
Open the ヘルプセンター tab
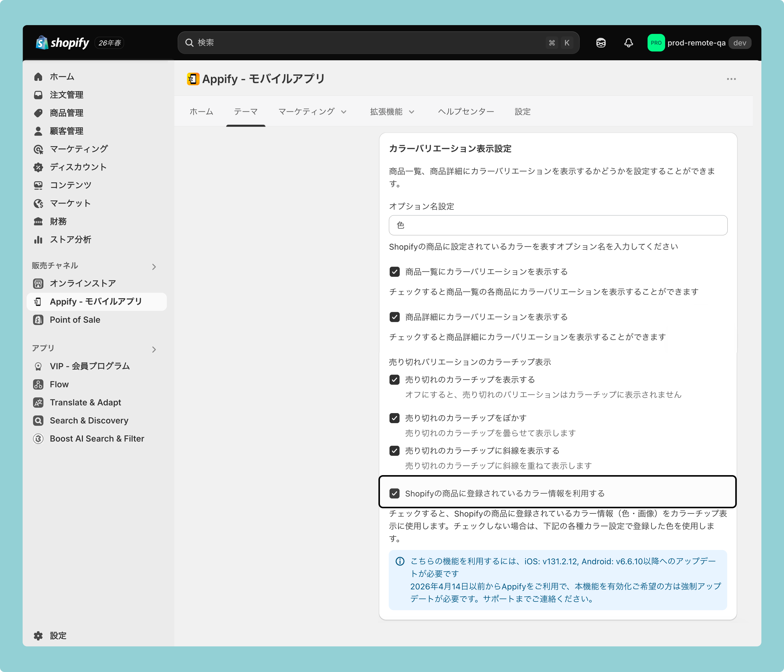pyautogui.click(x=466, y=111)
